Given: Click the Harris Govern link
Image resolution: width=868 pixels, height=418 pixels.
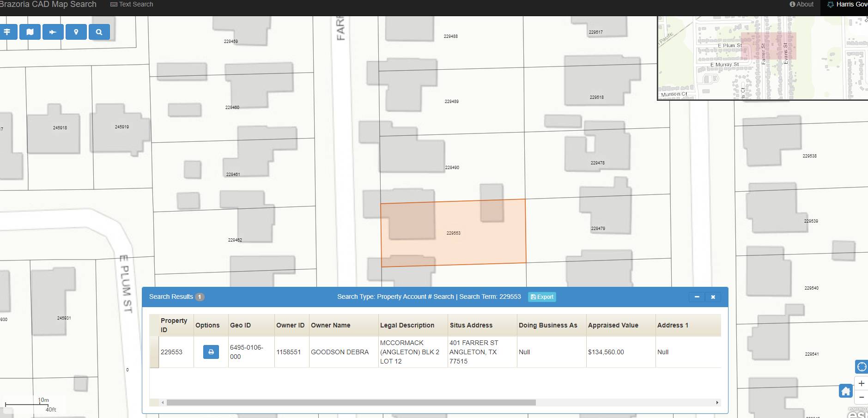Looking at the screenshot, I should (x=848, y=4).
